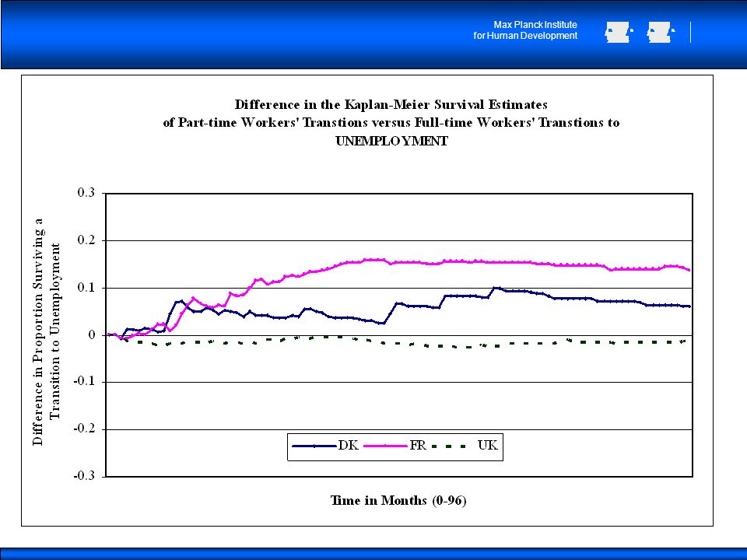Click the UK dotted green line sample in legend

[449, 446]
